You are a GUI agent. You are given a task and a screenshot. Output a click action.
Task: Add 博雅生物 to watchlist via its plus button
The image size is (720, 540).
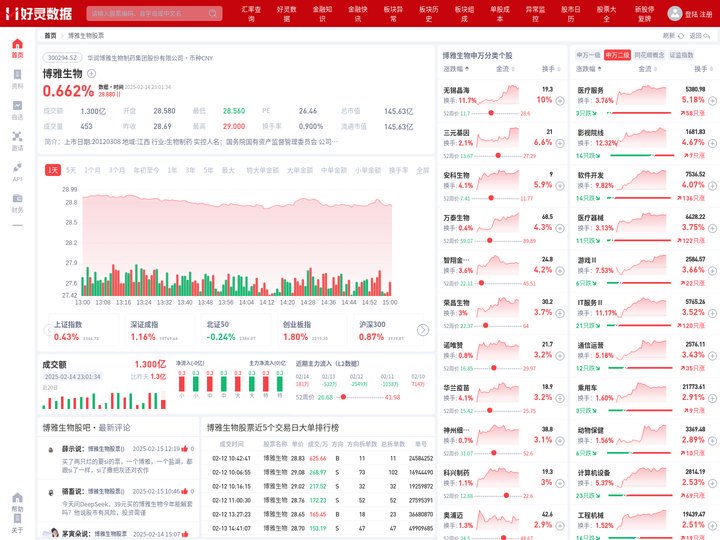[91, 73]
